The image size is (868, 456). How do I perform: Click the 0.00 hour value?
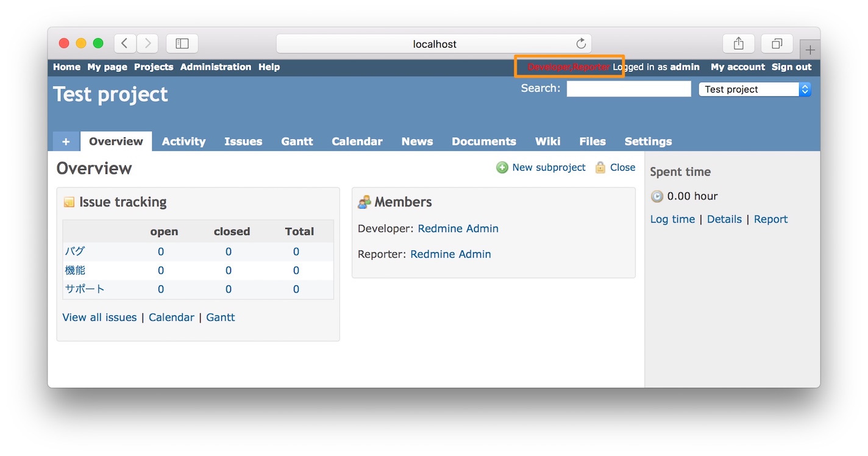click(692, 196)
